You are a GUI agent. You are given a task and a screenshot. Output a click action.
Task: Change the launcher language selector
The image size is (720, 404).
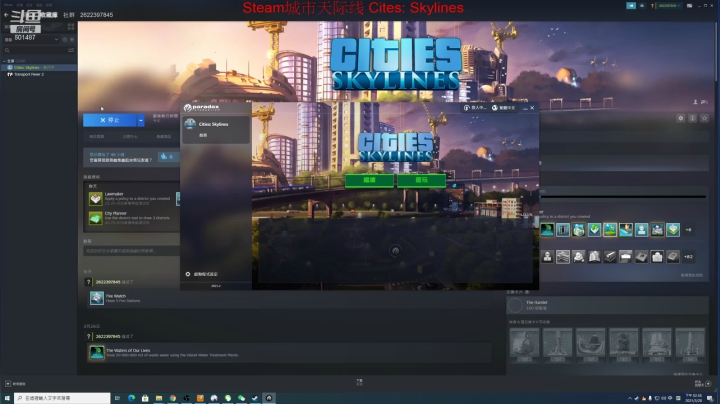click(x=504, y=108)
